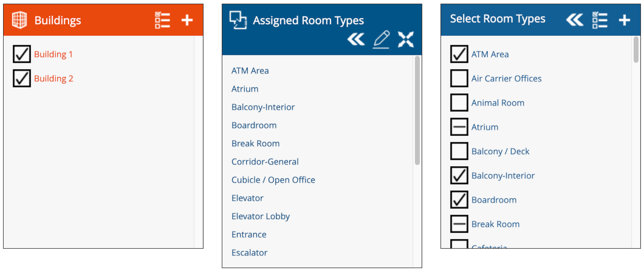Click the checklist icon in Buildings header
Image resolution: width=644 pixels, height=273 pixels.
coord(162,20)
